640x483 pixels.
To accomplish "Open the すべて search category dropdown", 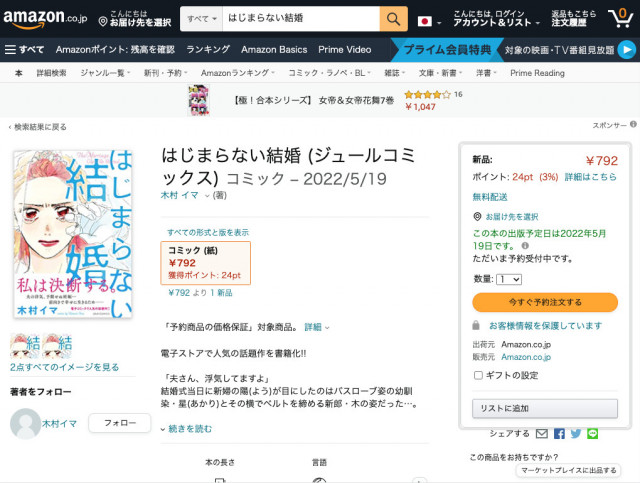I will point(202,19).
